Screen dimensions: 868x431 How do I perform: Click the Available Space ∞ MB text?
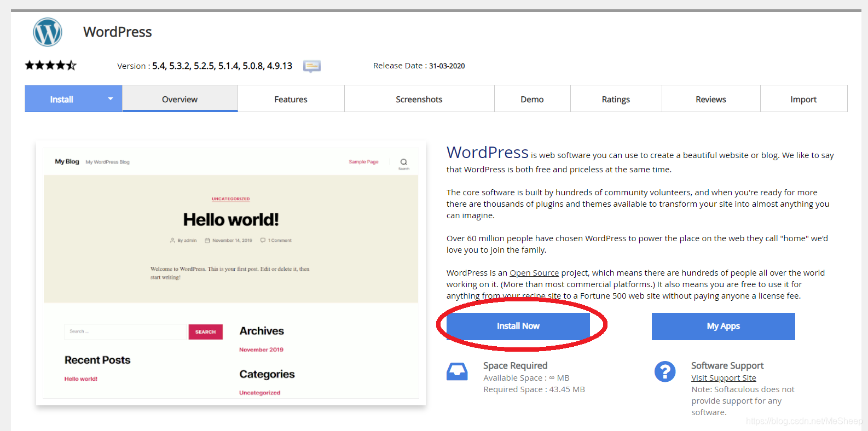pyautogui.click(x=526, y=378)
